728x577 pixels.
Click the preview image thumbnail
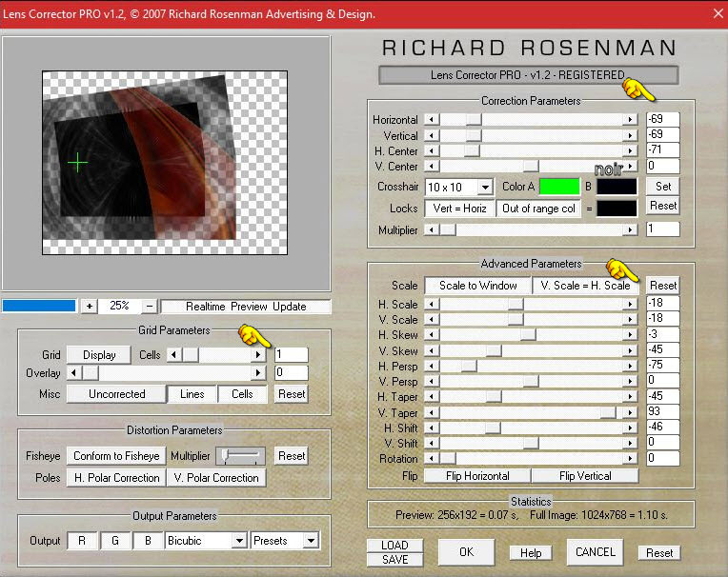[x=165, y=163]
